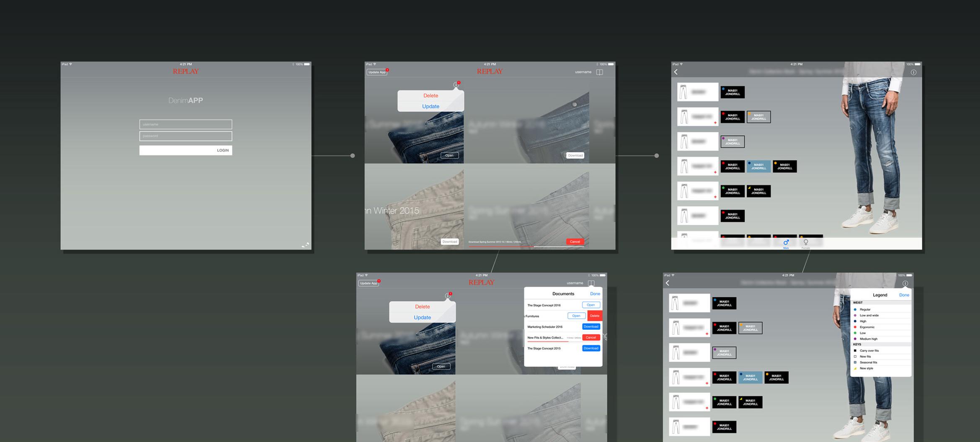Tap Done in the Documents popover
Viewport: 980px width, 442px height.
tap(595, 294)
